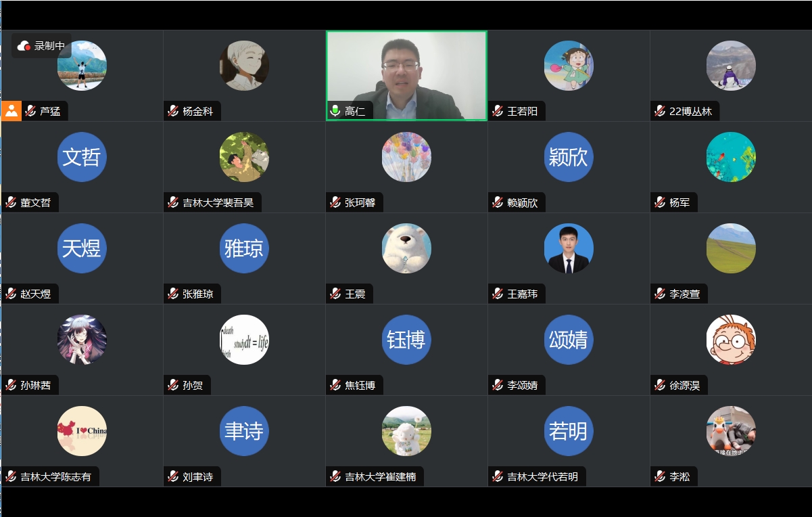Viewport: 812px width, 517px height.
Task: Click the 颖欣 blue avatar circle
Action: tap(569, 157)
